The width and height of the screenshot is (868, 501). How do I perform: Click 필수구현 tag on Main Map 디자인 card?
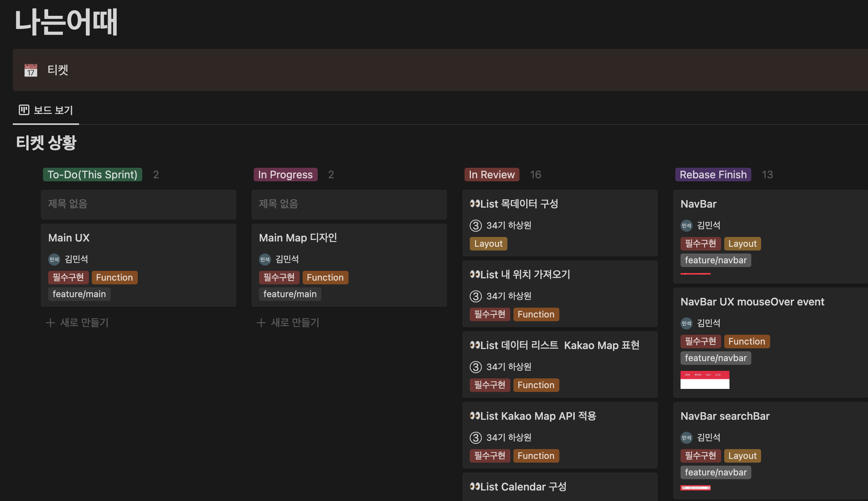(279, 278)
